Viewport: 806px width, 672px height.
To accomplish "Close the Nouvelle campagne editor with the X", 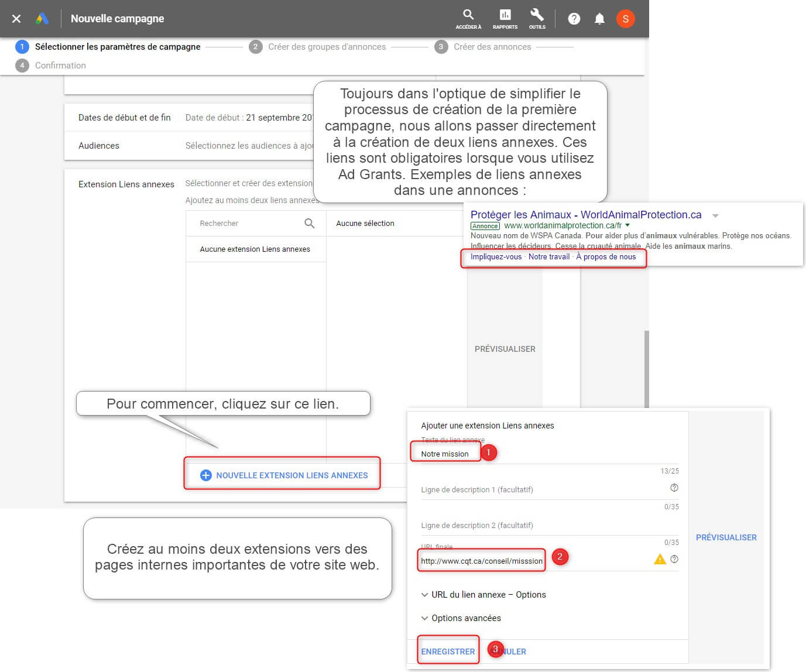I will pyautogui.click(x=16, y=19).
